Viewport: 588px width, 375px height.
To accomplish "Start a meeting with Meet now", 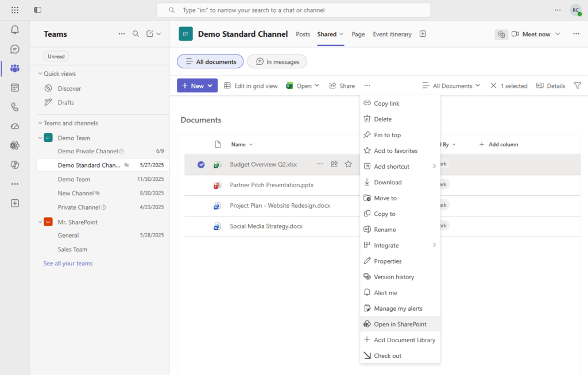I will (x=531, y=34).
